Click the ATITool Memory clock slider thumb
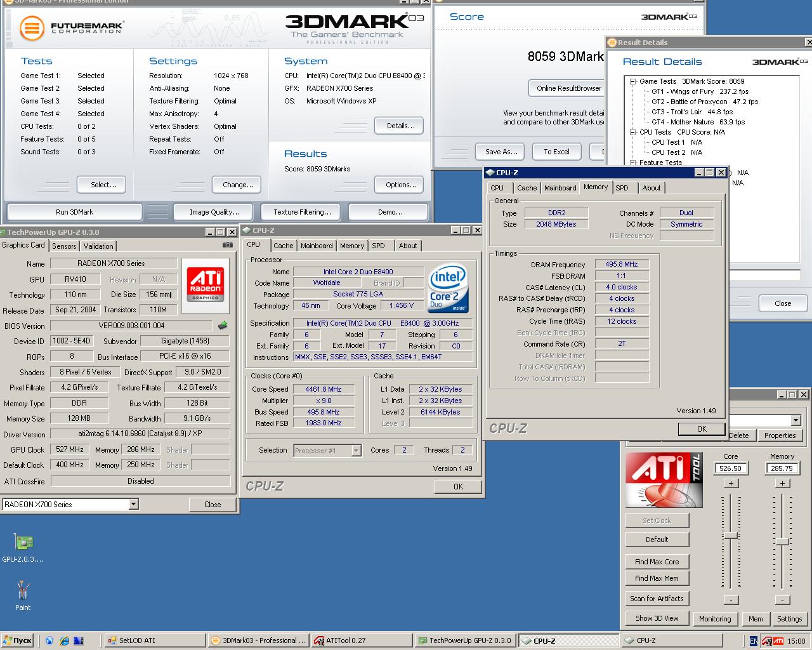The width and height of the screenshot is (812, 650). (782, 541)
